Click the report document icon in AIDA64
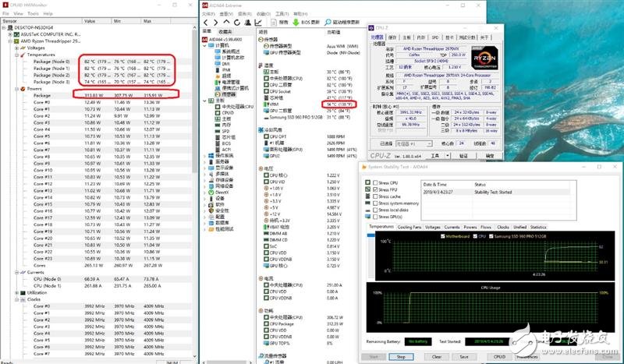Viewport: 624px width, 364px height. click(274, 23)
